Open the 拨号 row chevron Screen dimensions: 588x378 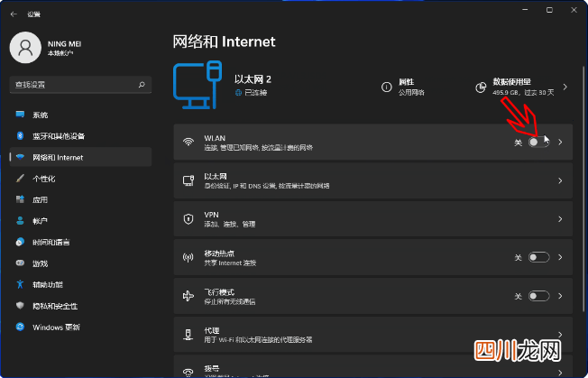[x=560, y=373]
